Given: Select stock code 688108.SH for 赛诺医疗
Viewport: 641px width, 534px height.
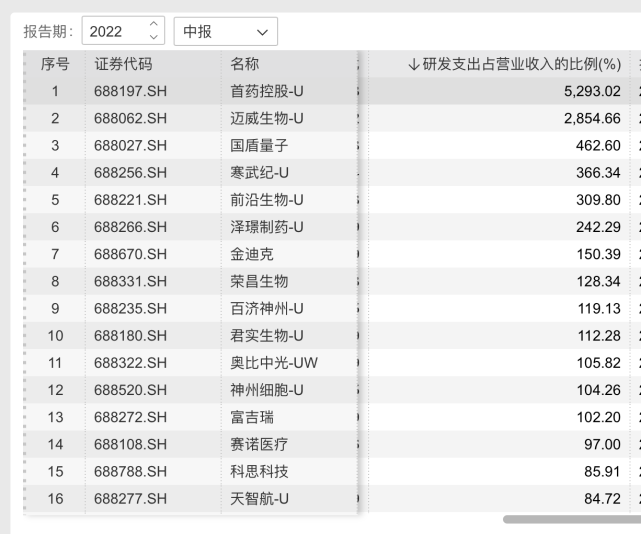Looking at the screenshot, I should pyautogui.click(x=129, y=443).
